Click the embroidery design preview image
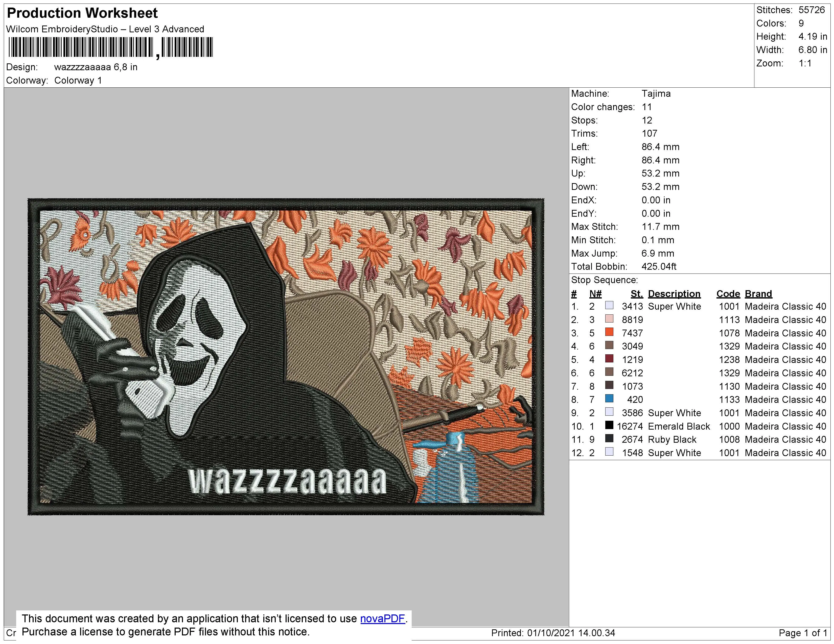This screenshot has height=644, width=834. click(x=286, y=357)
